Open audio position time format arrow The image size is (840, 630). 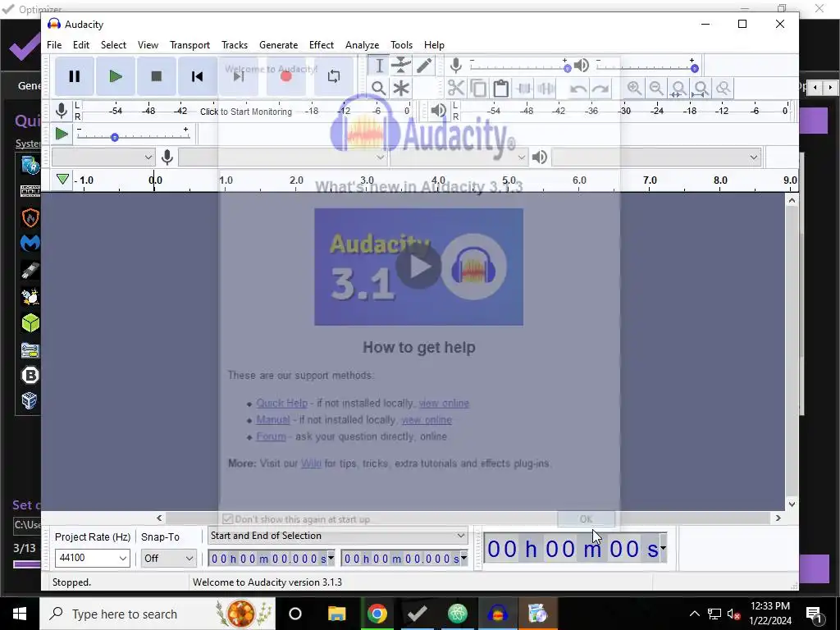pyautogui.click(x=663, y=548)
